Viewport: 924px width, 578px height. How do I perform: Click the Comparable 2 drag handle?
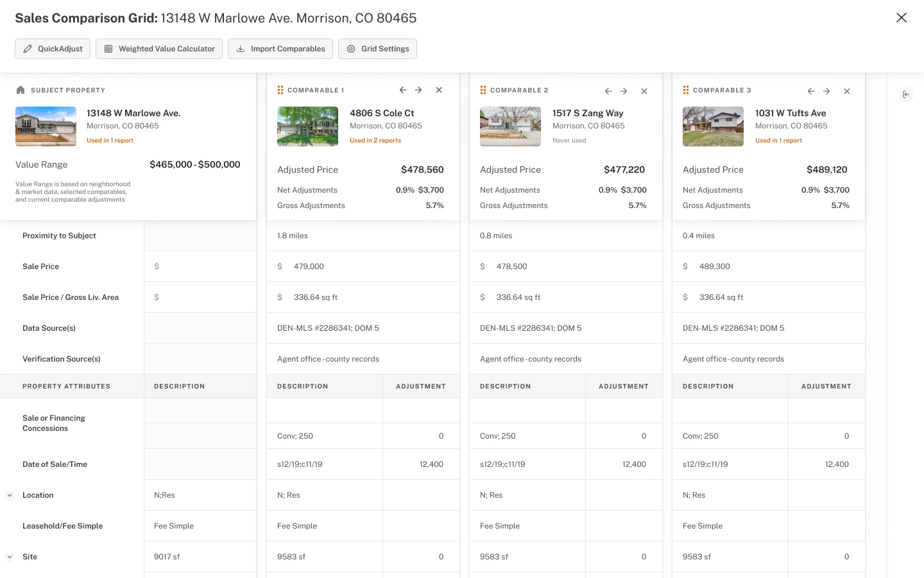tap(483, 90)
